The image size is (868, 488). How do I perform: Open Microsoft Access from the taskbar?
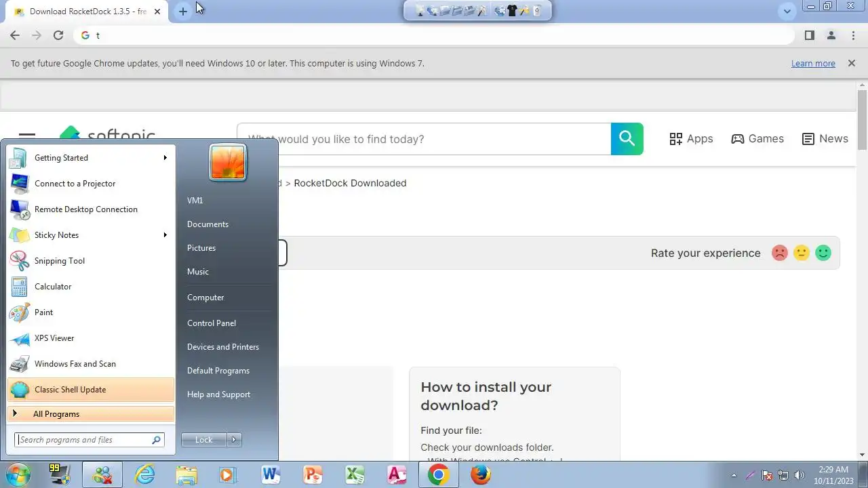pyautogui.click(x=397, y=474)
